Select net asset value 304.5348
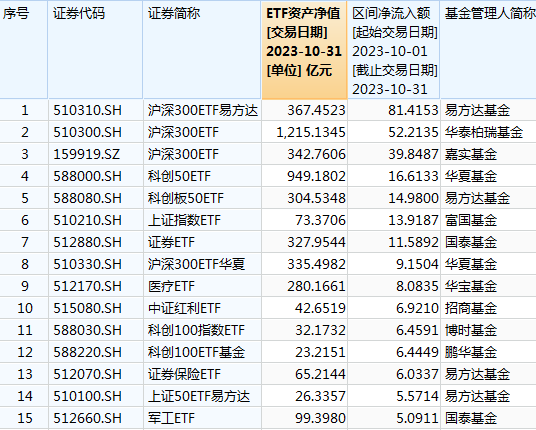Viewport: 536px width, 430px height. coord(316,198)
